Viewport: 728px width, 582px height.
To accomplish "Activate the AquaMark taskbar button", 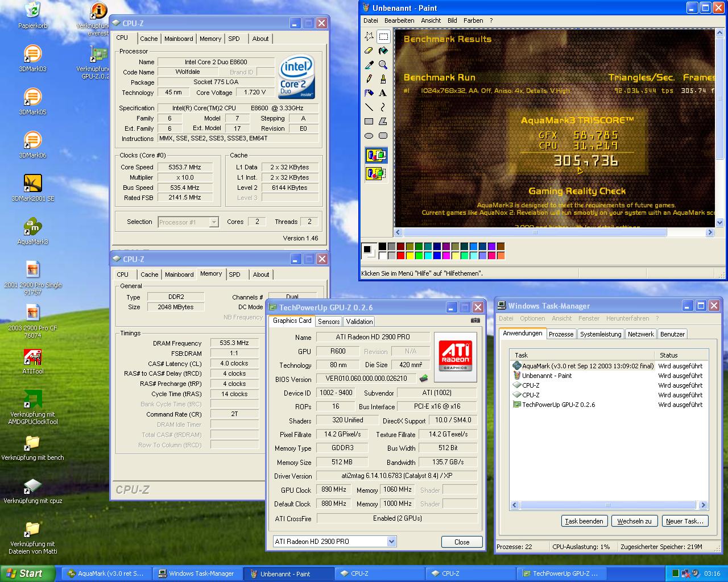I will pos(107,573).
